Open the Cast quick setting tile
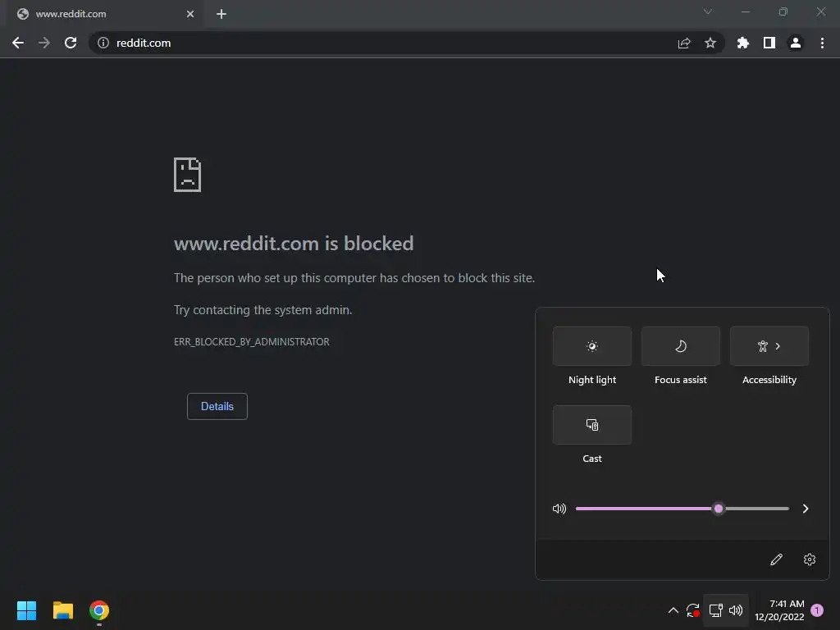 click(592, 425)
